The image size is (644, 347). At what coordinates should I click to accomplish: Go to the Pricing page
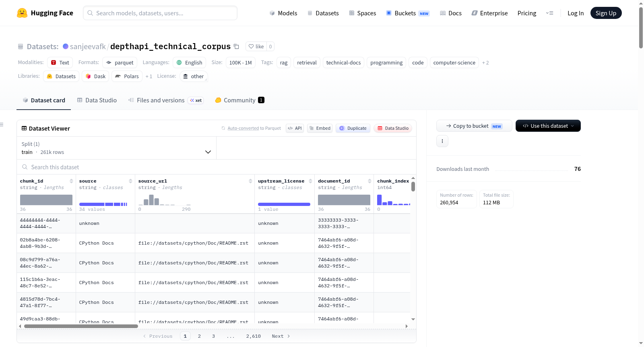coord(527,13)
